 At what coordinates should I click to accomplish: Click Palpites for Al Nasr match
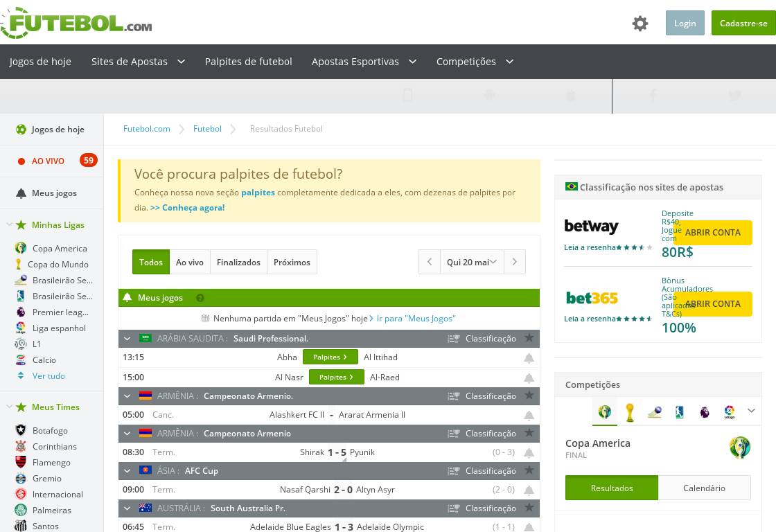[336, 378]
